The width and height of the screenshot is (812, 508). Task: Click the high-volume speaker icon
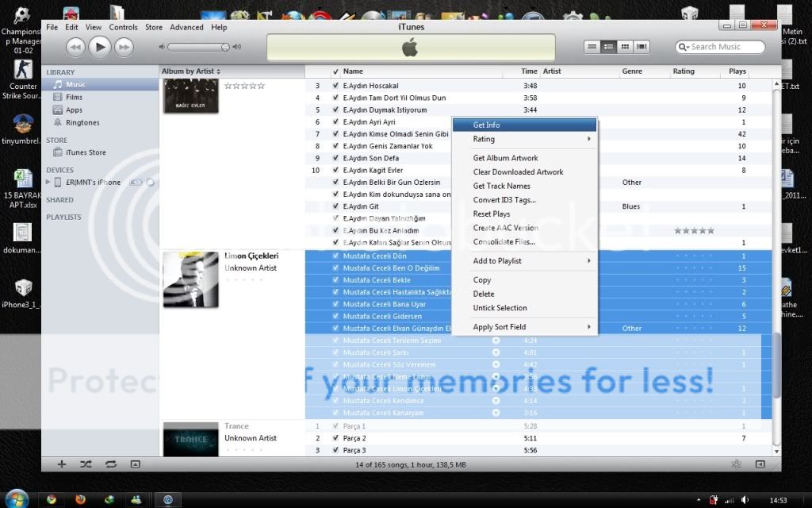point(237,47)
